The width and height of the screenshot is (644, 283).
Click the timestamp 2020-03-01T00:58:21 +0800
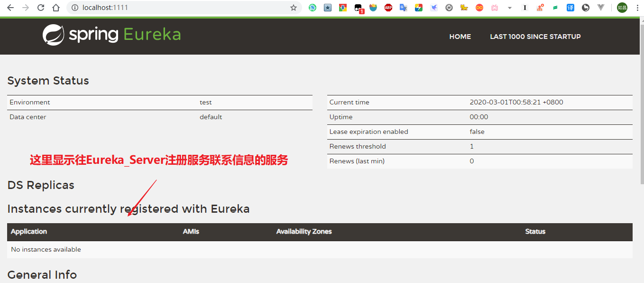pos(516,102)
